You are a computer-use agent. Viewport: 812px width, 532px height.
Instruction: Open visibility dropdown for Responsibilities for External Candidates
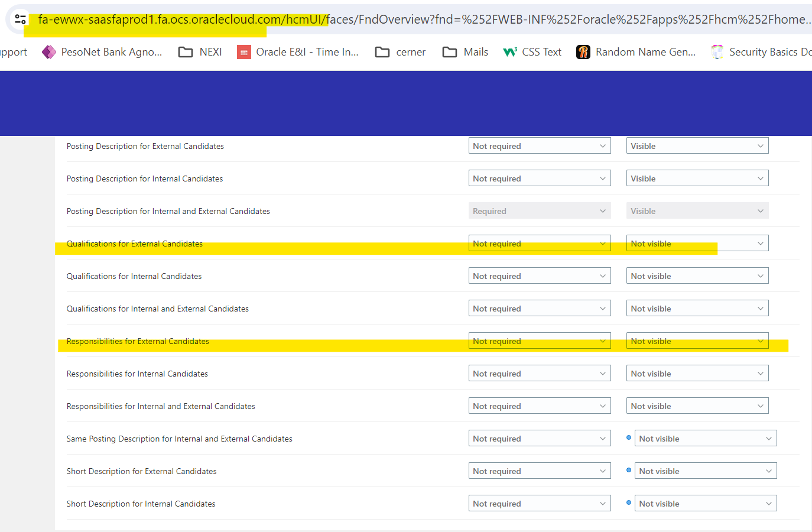(697, 341)
